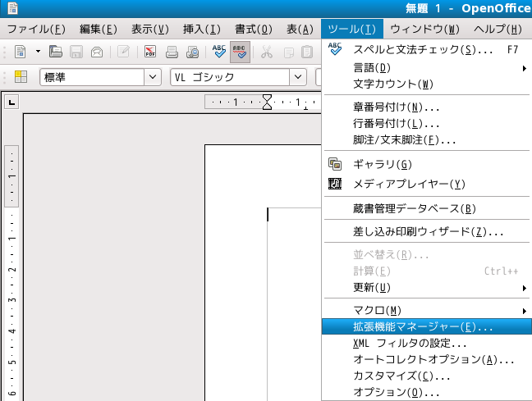The width and height of the screenshot is (532, 401).
Task: Select 行番号付け(L) menu entry
Action: coord(427,124)
